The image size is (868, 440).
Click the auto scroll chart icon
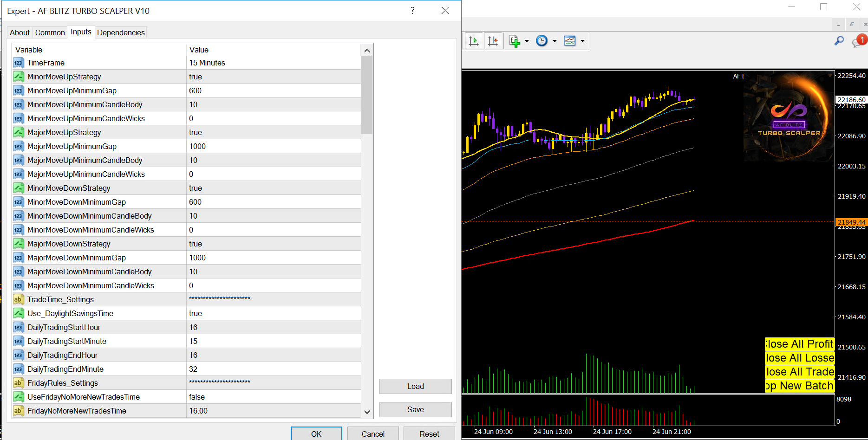click(474, 41)
